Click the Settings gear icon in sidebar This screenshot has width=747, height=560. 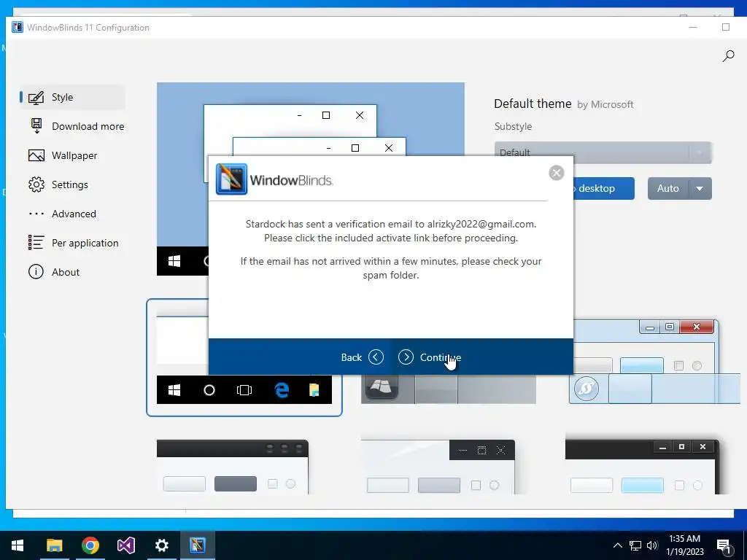(x=36, y=184)
